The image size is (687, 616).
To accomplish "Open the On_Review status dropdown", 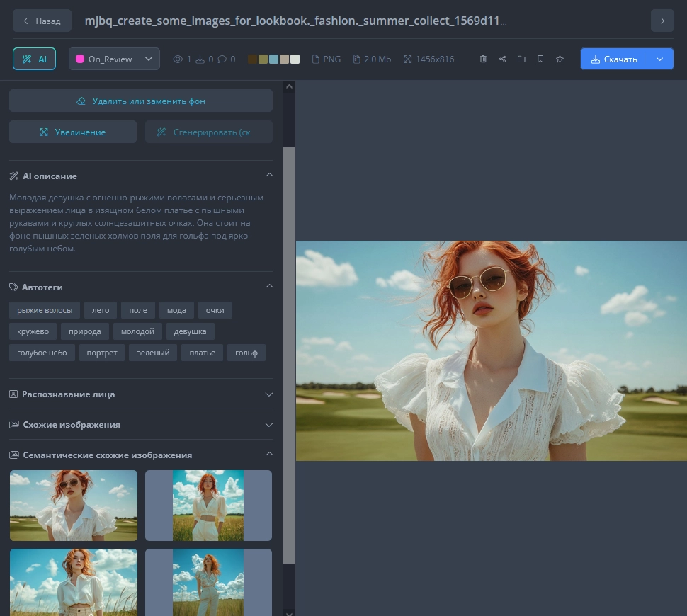I will 114,59.
